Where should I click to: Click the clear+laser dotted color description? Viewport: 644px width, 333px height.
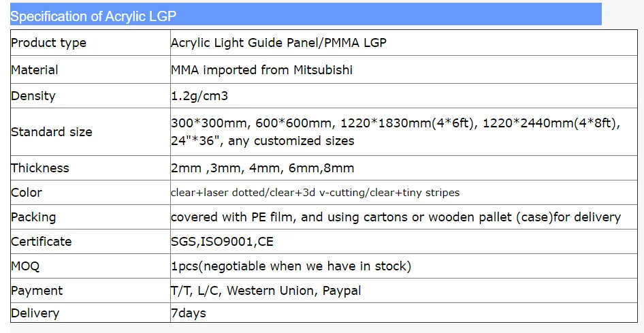[x=315, y=193]
